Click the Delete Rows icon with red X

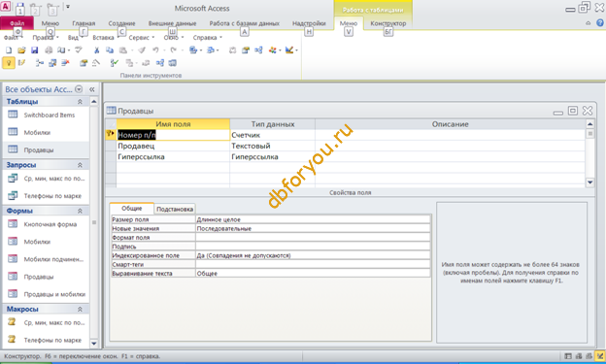point(66,62)
